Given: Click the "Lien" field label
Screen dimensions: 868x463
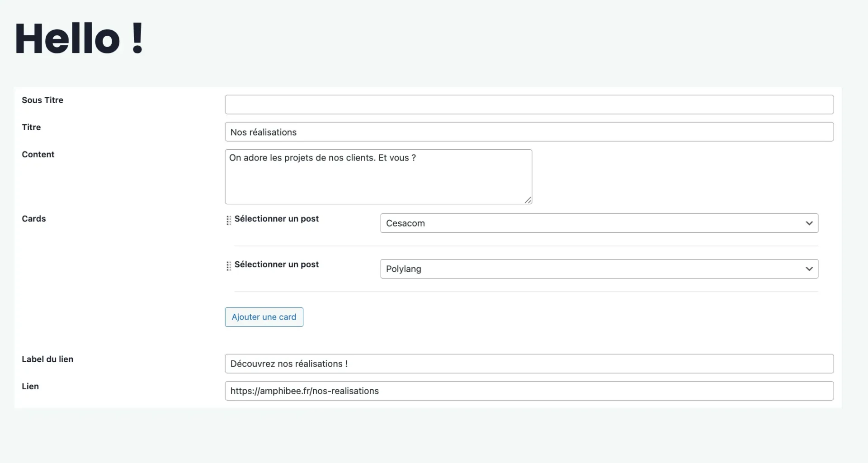Looking at the screenshot, I should tap(30, 386).
